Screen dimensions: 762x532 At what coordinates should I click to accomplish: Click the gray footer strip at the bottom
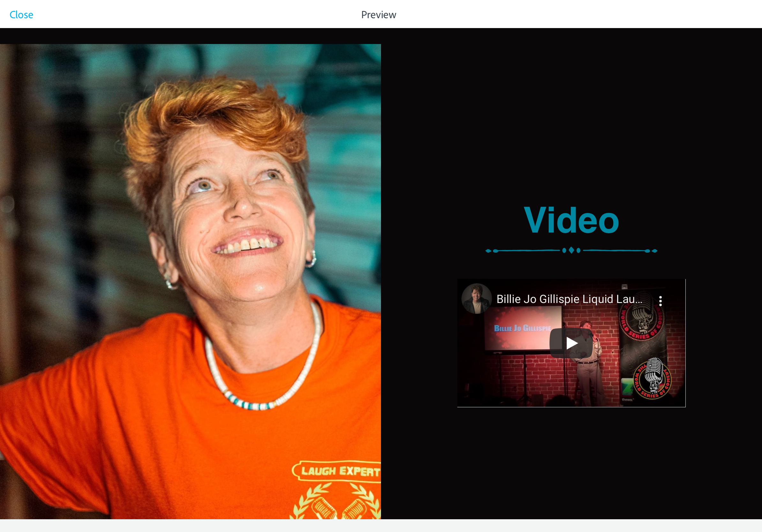coord(381,526)
